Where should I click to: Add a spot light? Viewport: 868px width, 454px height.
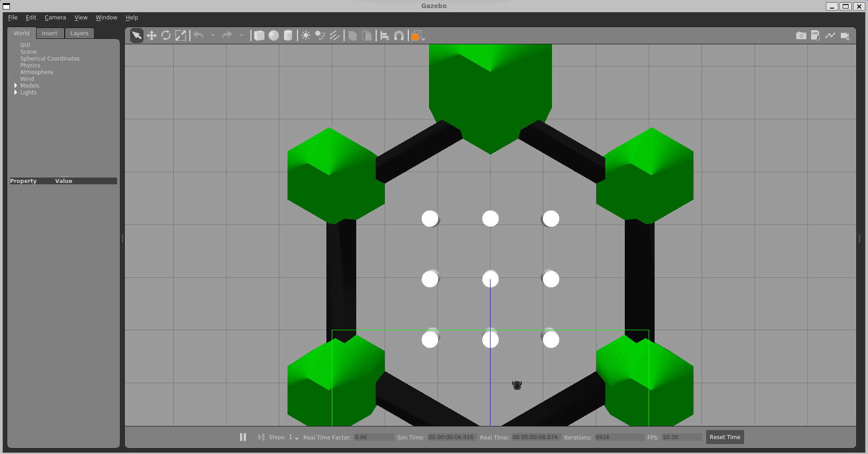coord(320,36)
